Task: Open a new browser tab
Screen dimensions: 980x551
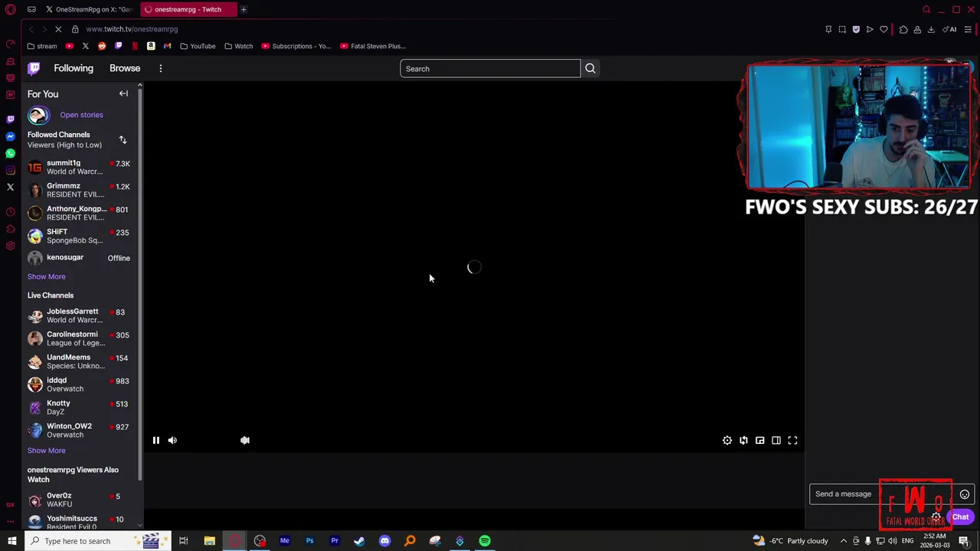Action: click(243, 9)
